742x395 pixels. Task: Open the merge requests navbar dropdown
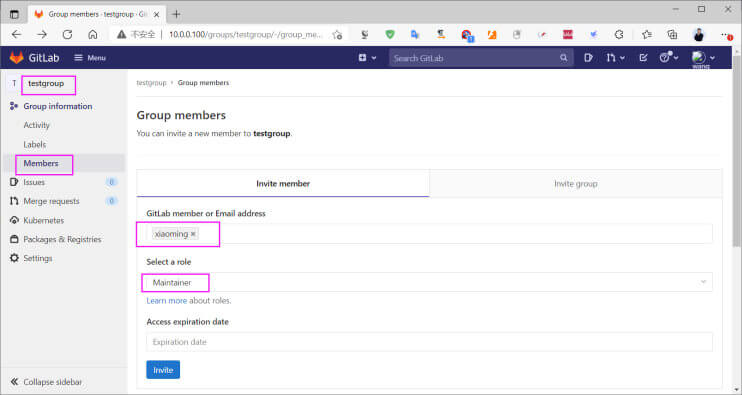(615, 58)
